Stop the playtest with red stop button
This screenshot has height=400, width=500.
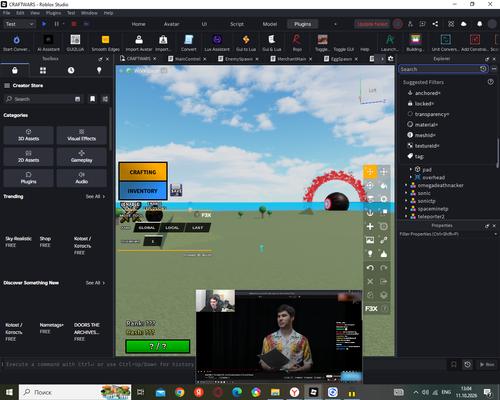74,24
